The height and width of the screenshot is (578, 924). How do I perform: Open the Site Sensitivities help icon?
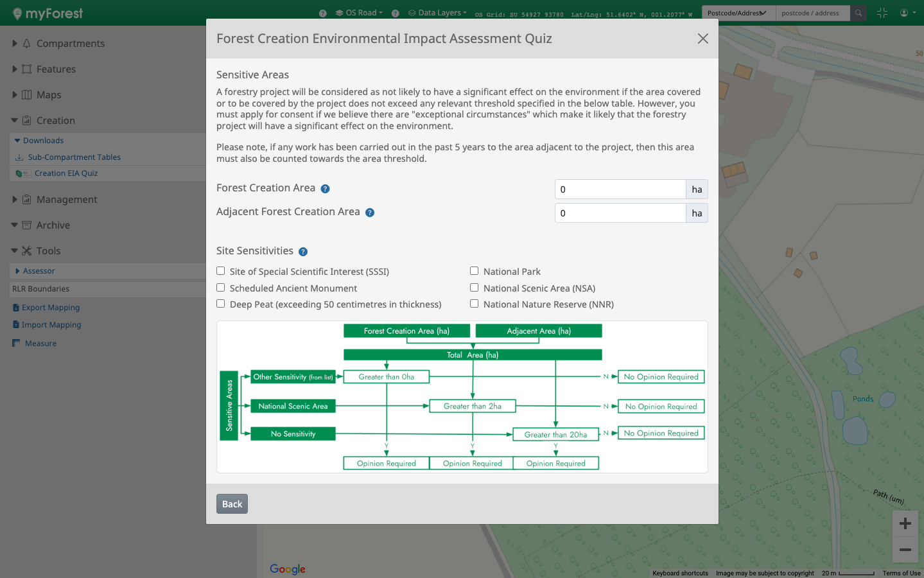tap(303, 252)
